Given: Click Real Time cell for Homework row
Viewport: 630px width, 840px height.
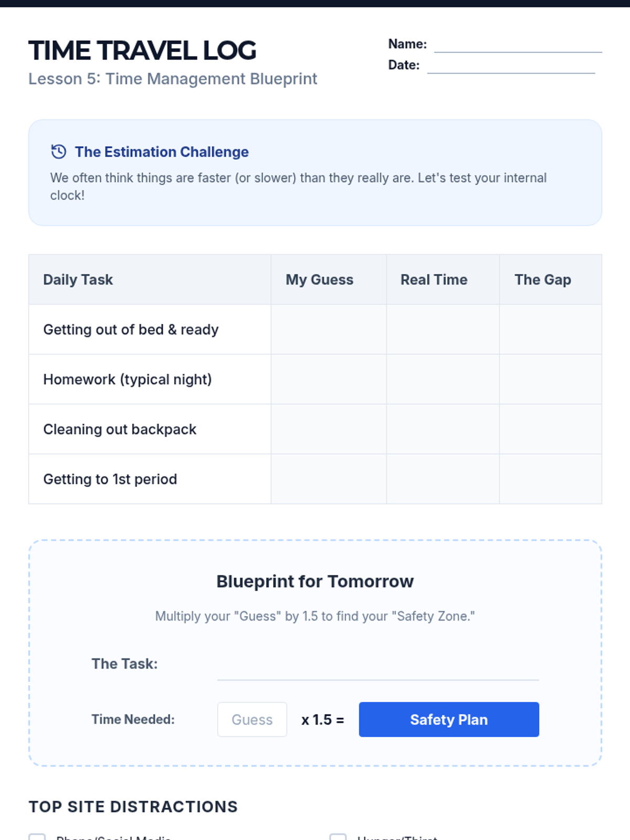Looking at the screenshot, I should click(443, 379).
